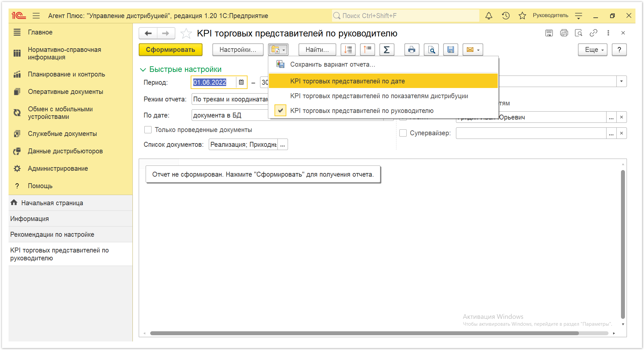Click the top-right save icon

coord(549,33)
